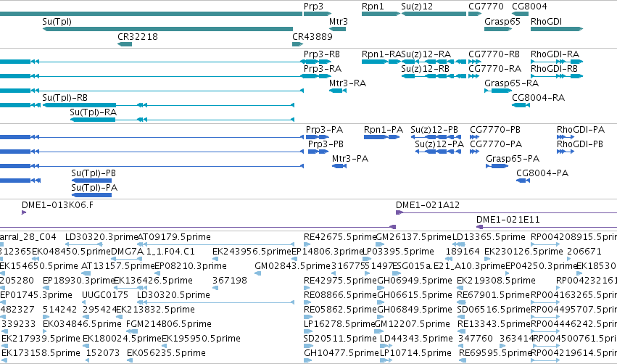Click the CG7770 gene label
This screenshot has width=617, height=364.
tap(486, 7)
